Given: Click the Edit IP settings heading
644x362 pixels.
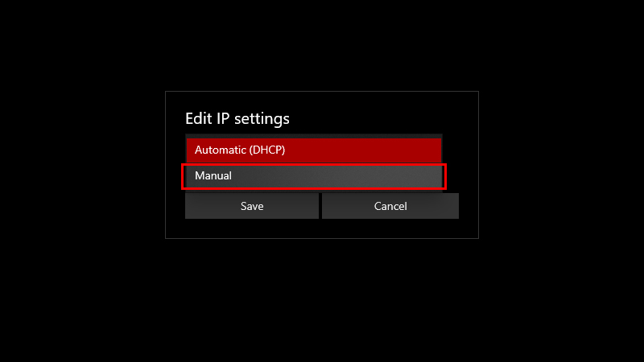Looking at the screenshot, I should pyautogui.click(x=237, y=118).
